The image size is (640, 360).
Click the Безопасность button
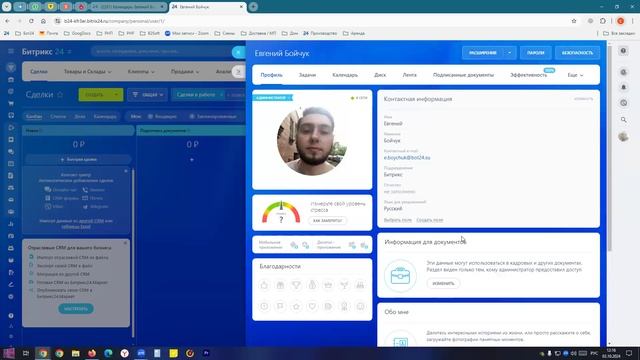click(x=577, y=53)
